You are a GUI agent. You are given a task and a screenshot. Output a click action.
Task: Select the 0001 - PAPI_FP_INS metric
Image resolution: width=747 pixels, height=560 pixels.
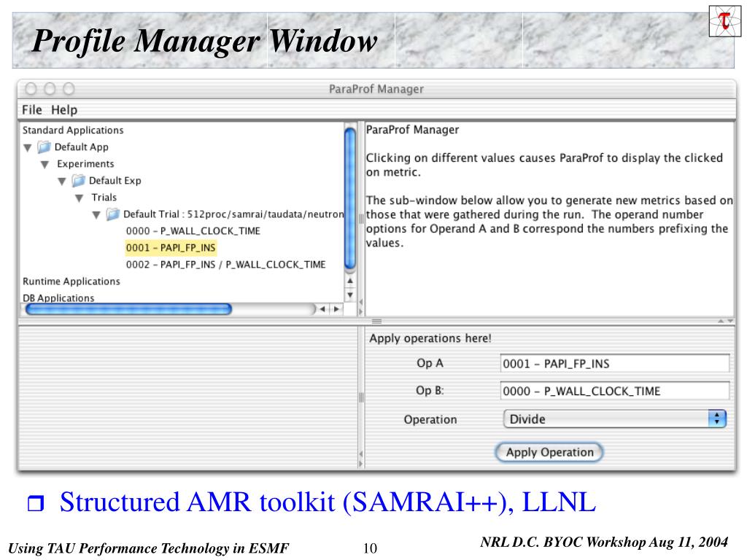(x=171, y=248)
